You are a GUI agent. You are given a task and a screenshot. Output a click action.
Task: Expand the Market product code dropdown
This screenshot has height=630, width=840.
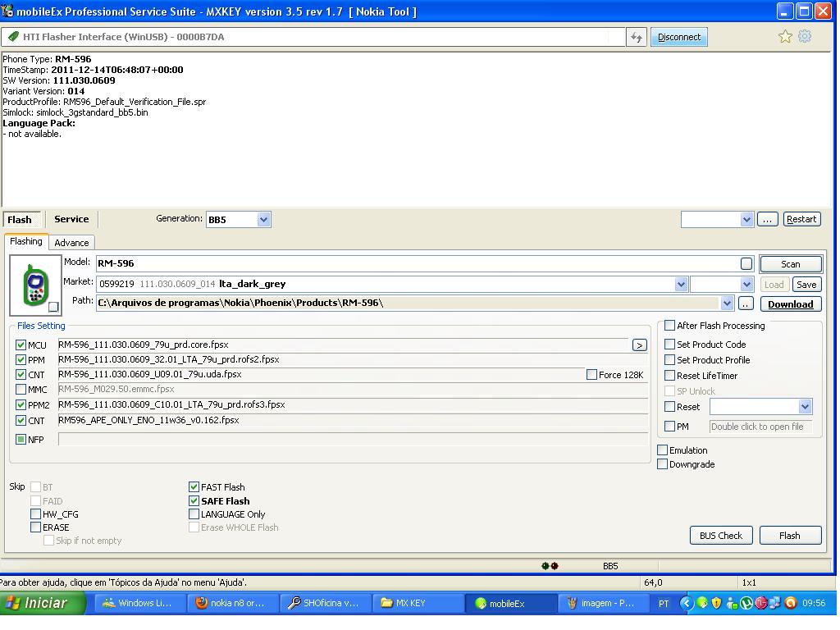click(680, 284)
